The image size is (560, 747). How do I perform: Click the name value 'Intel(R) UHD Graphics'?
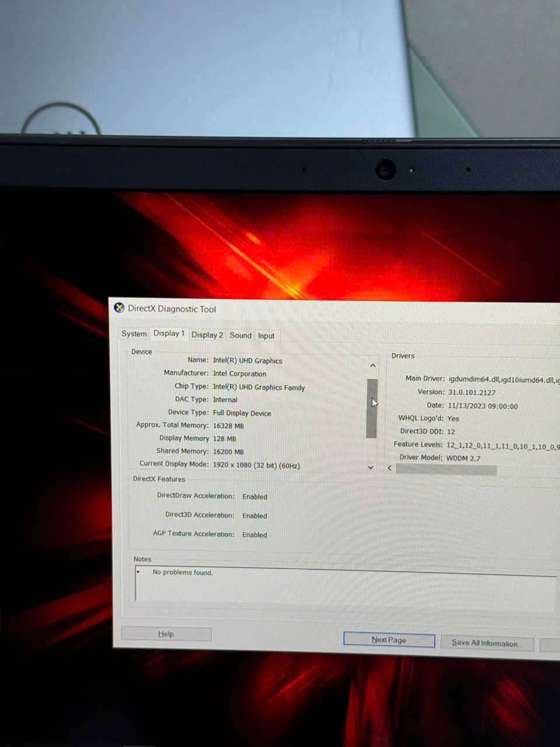coord(247,361)
